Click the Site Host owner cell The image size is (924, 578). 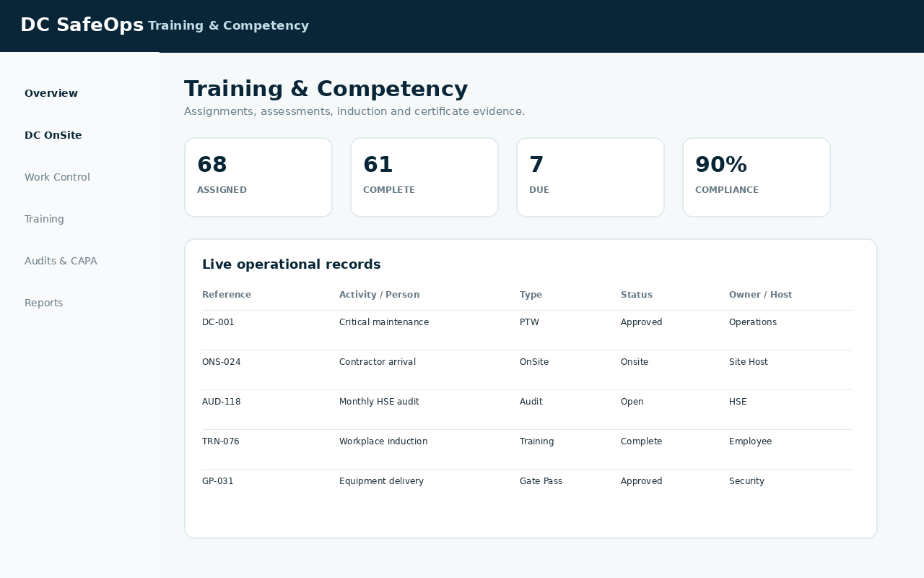point(749,362)
